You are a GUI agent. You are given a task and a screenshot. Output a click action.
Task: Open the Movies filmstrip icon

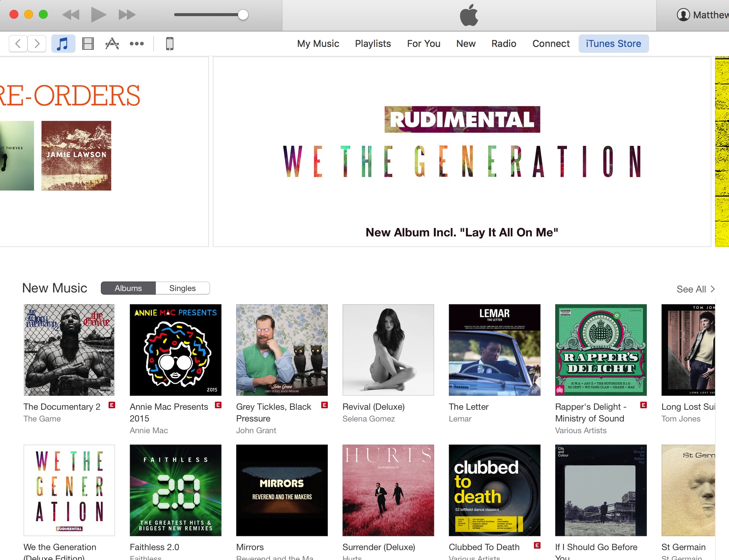88,44
